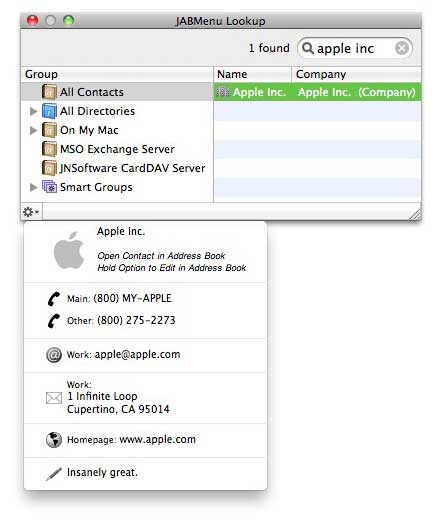440x520 pixels.
Task: Click the Apple logo contact picture
Action: (69, 250)
